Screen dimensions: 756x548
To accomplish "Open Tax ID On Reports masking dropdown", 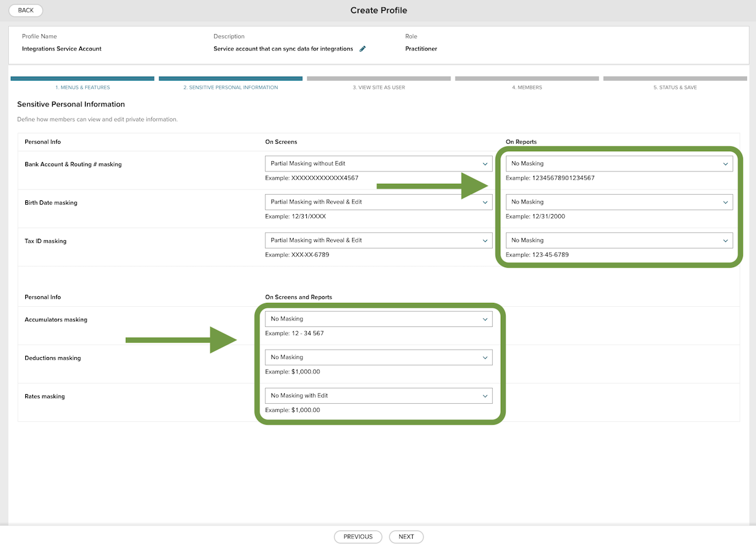I will [x=619, y=241].
